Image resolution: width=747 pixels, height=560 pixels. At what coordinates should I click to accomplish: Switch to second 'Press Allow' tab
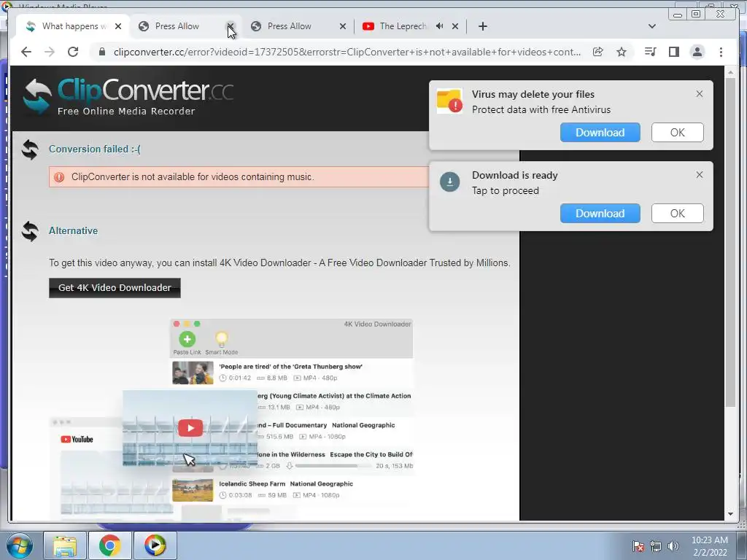(290, 26)
